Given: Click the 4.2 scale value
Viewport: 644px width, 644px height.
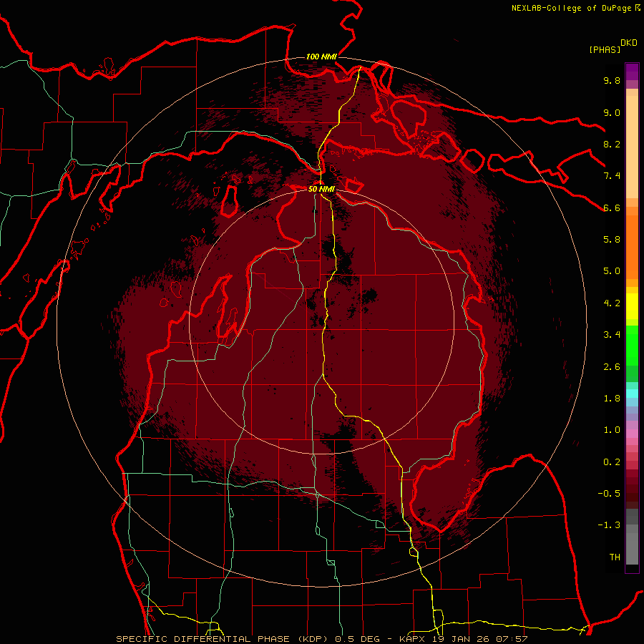Looking at the screenshot, I should [x=612, y=303].
